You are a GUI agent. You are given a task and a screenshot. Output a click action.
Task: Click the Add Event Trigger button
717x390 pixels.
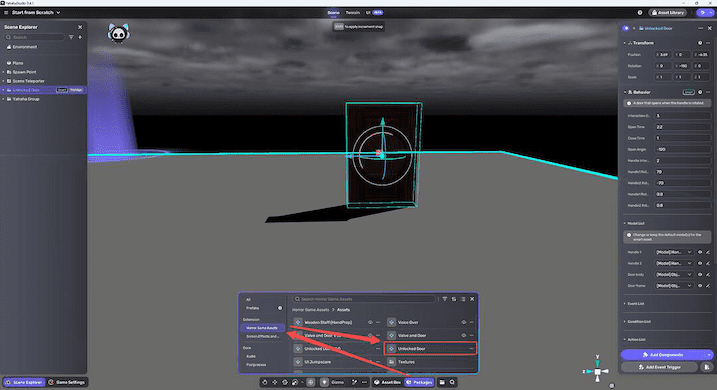pyautogui.click(x=659, y=367)
